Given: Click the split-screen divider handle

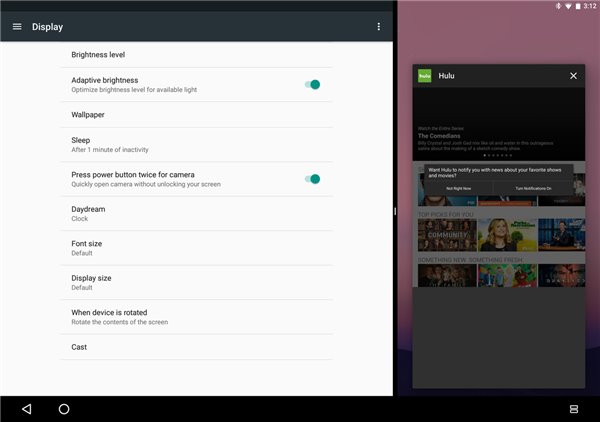Looking at the screenshot, I should (x=395, y=211).
